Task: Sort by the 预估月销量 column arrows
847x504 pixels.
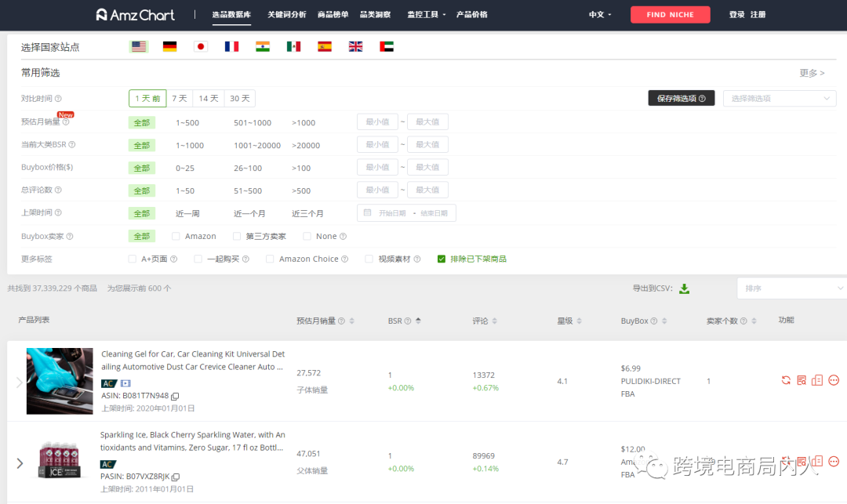Action: coord(351,321)
